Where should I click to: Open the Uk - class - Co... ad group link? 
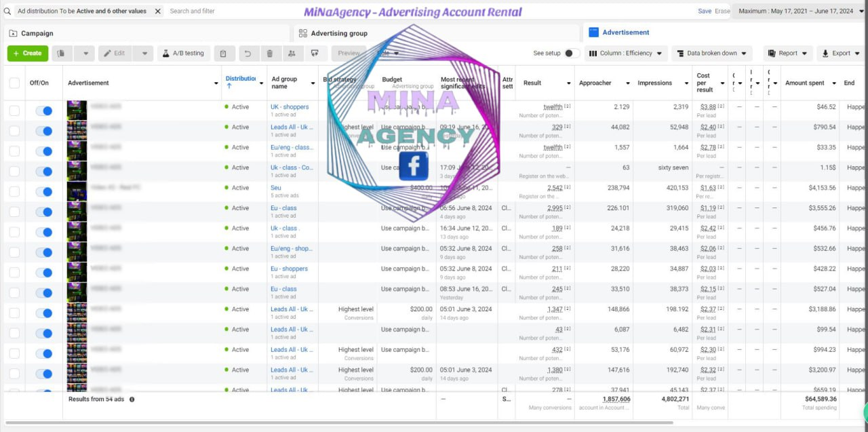(x=292, y=168)
